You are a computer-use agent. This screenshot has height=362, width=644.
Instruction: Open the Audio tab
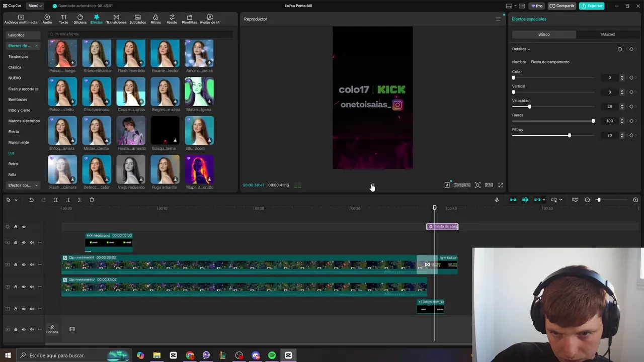(47, 19)
